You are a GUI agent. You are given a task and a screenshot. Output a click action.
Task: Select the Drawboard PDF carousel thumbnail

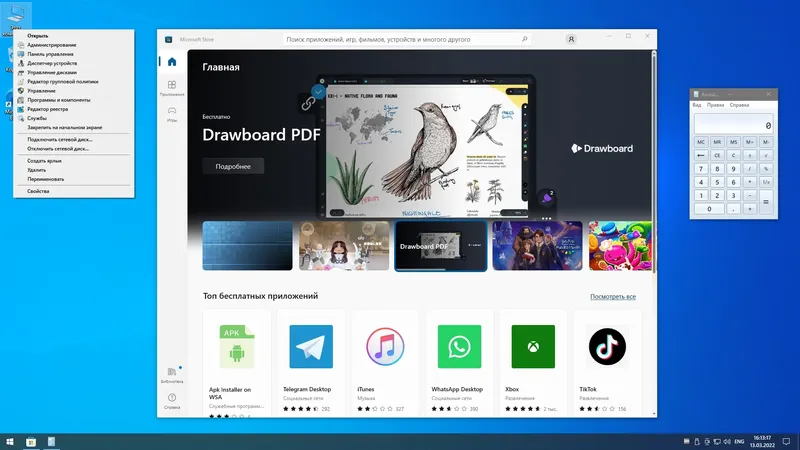pyautogui.click(x=441, y=246)
